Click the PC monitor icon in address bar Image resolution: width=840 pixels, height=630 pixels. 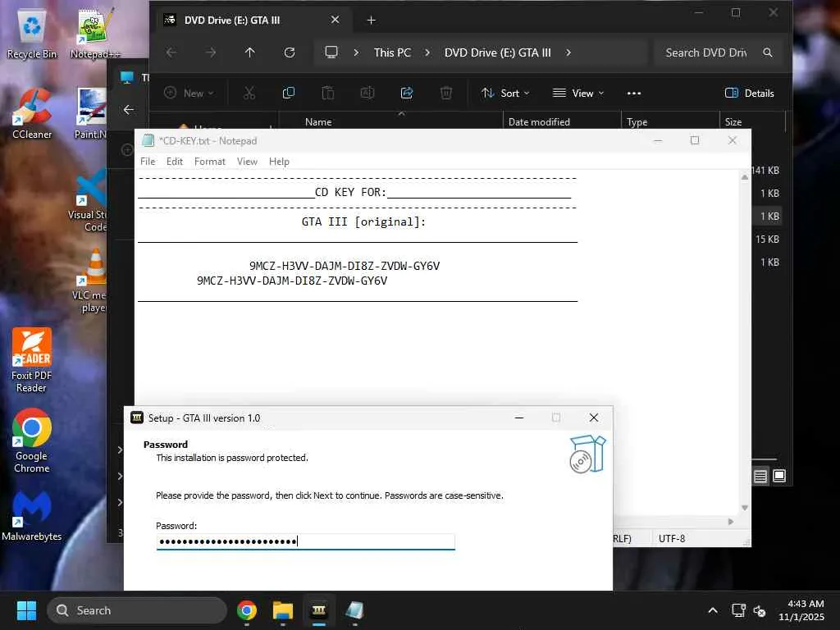pos(331,52)
